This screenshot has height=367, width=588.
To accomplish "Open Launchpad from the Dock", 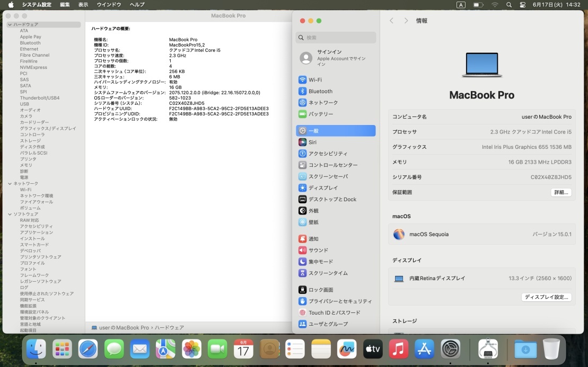I will [62, 349].
